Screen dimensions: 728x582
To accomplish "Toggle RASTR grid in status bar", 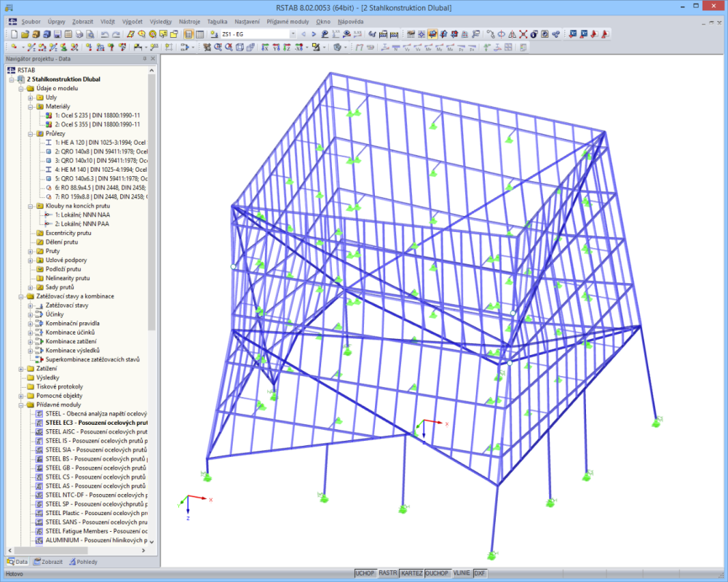I will coord(388,574).
